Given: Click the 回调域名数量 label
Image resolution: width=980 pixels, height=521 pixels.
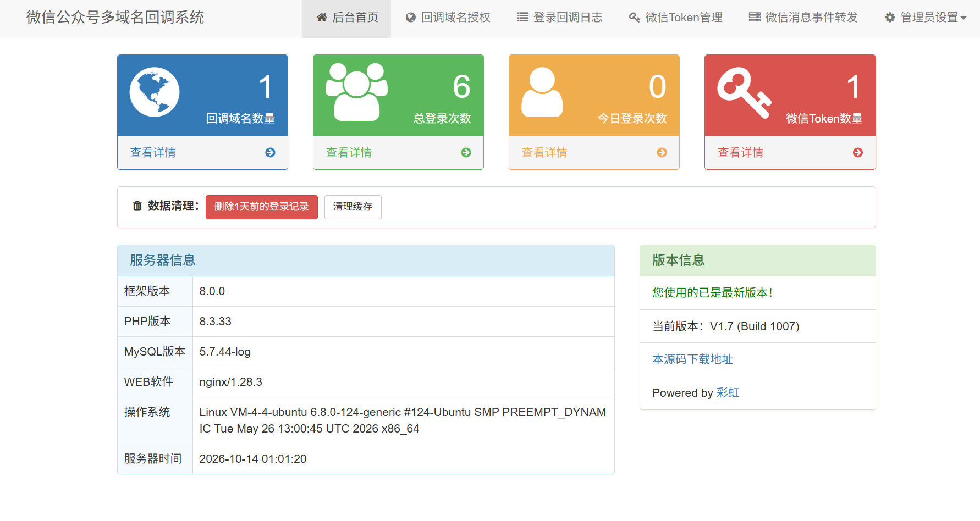Looking at the screenshot, I should coord(240,118).
